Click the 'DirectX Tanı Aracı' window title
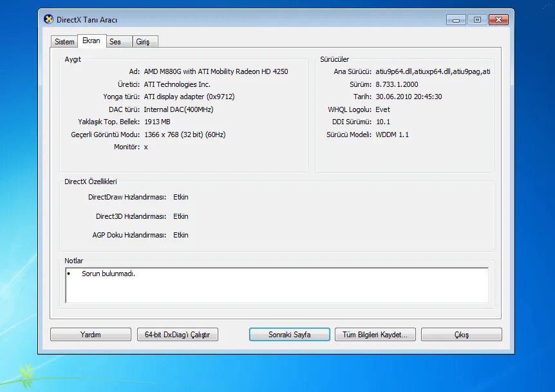Image resolution: width=555 pixels, height=392 pixels. 87,20
